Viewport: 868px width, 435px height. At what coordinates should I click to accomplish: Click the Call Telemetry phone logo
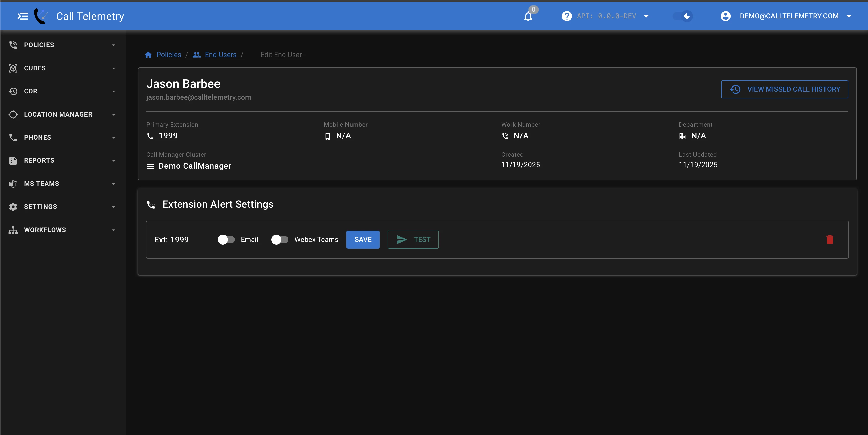[x=41, y=16]
